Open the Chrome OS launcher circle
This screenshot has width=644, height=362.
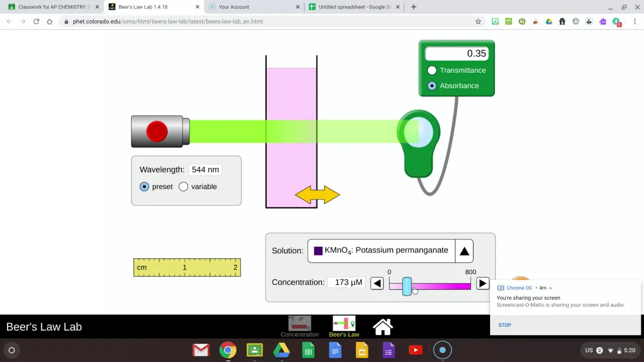pos(12,350)
